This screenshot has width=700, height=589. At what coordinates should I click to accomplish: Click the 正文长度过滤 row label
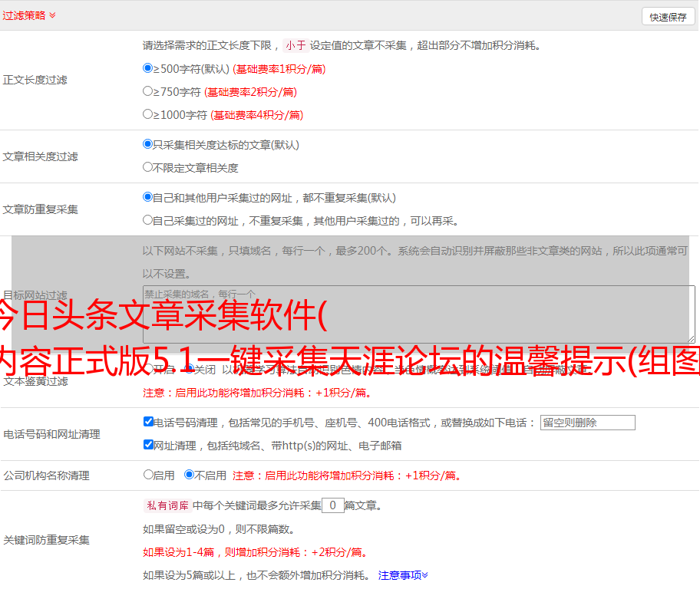click(35, 80)
